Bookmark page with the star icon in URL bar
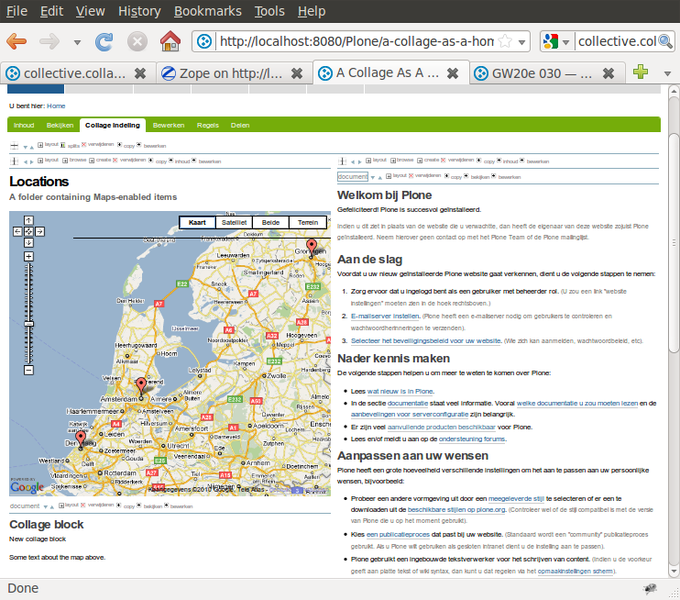Screen dimensions: 680x600 point(505,42)
